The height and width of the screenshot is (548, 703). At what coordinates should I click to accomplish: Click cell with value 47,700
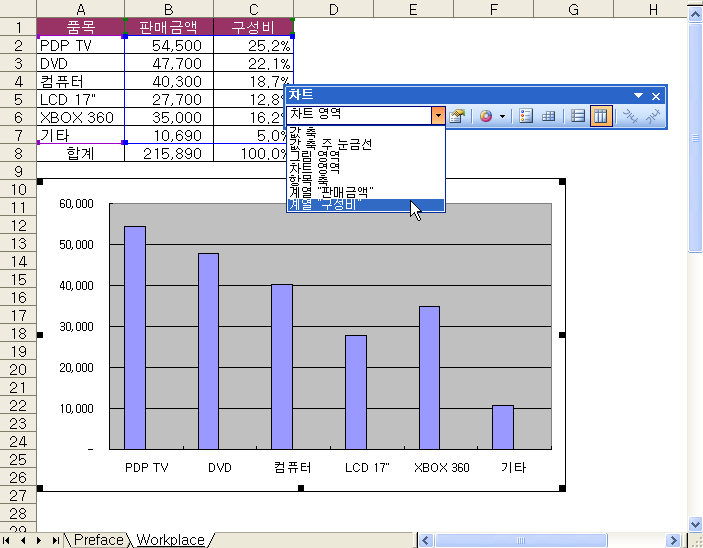[169, 63]
